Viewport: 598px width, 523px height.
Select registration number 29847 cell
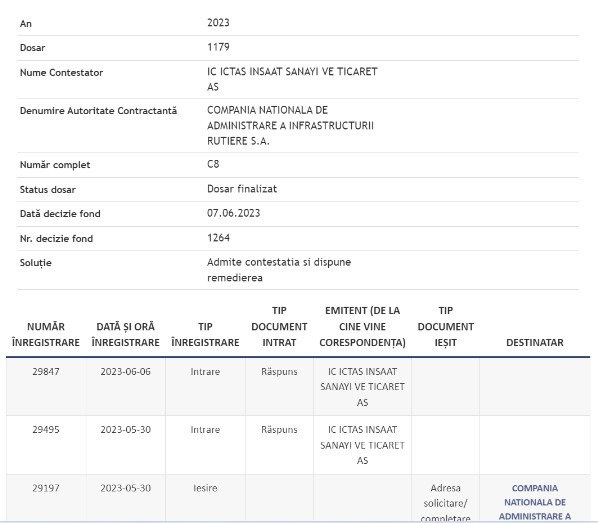[x=46, y=372]
